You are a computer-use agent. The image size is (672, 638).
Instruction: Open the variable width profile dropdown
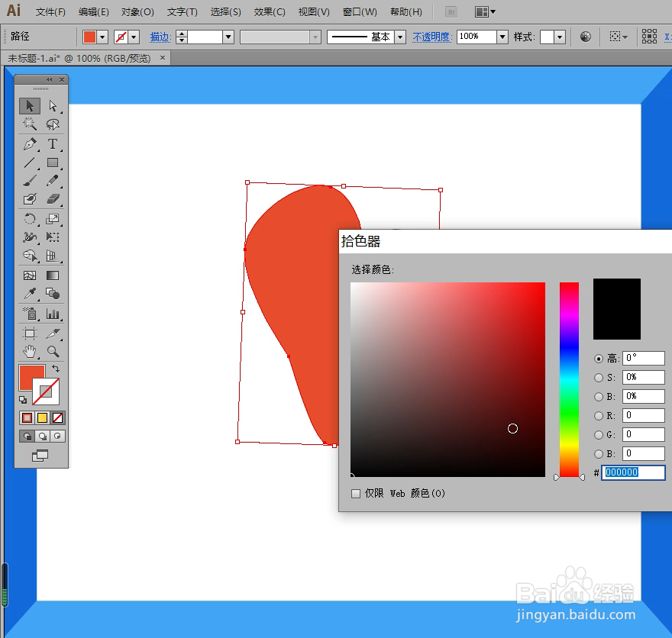tap(315, 37)
